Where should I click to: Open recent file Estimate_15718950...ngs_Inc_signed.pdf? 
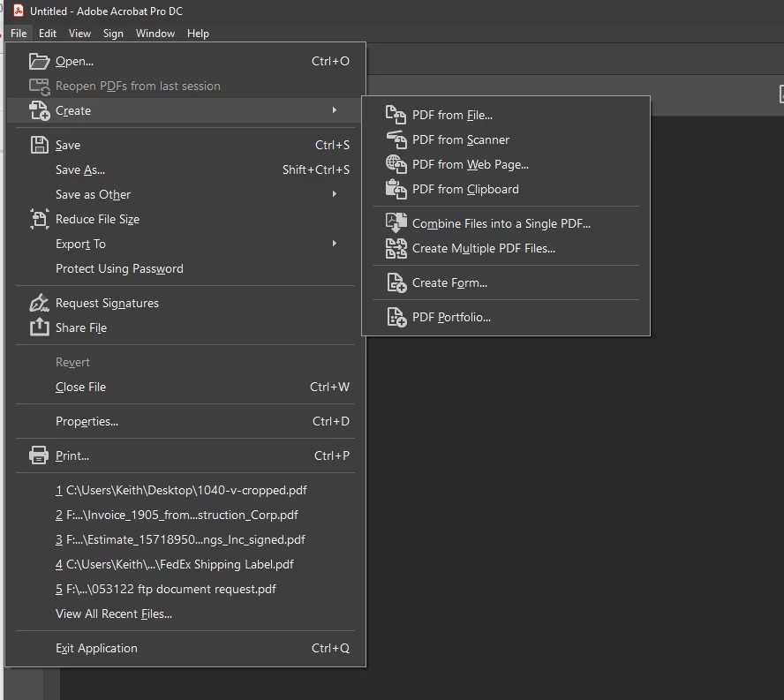185,539
